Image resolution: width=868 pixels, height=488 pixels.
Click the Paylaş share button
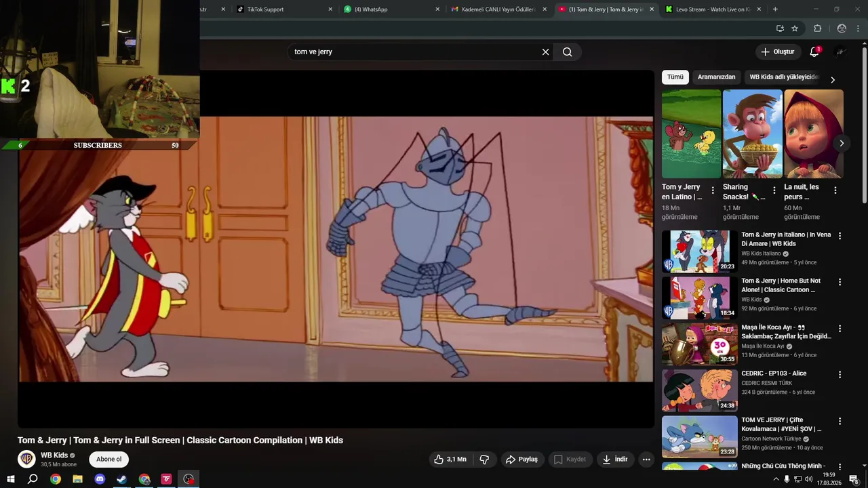point(521,460)
